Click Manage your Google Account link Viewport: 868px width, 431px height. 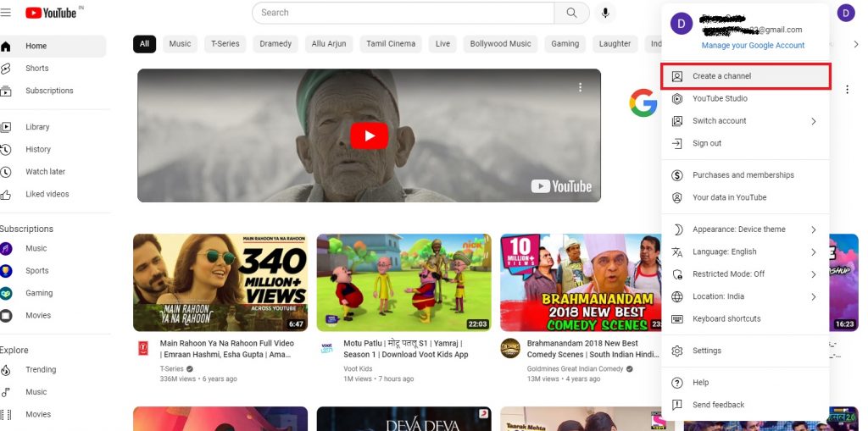point(753,46)
